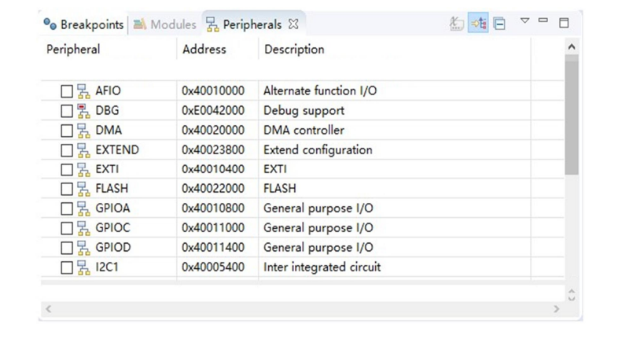Enable the EXTEND peripheral checkbox
This screenshot has height=339, width=644.
click(67, 150)
